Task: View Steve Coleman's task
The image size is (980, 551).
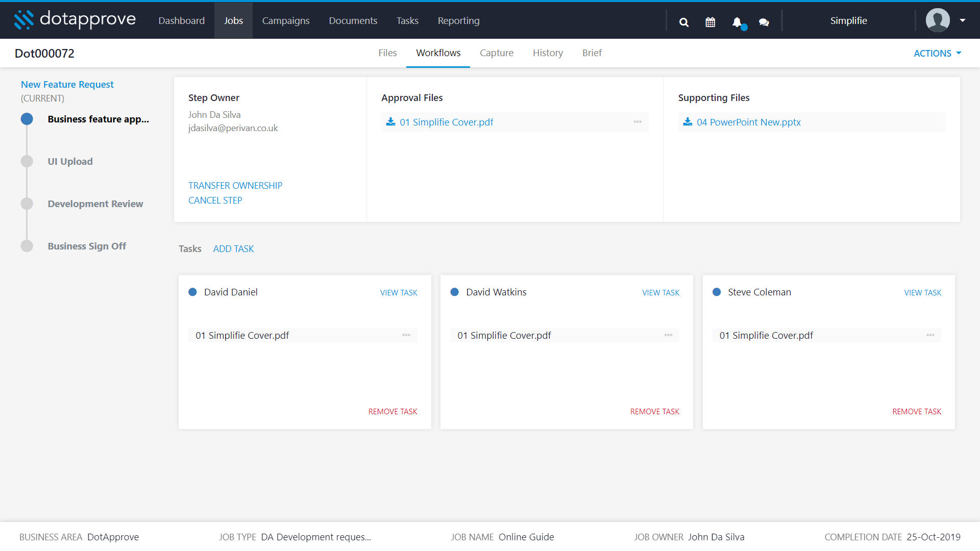Action: click(x=922, y=293)
